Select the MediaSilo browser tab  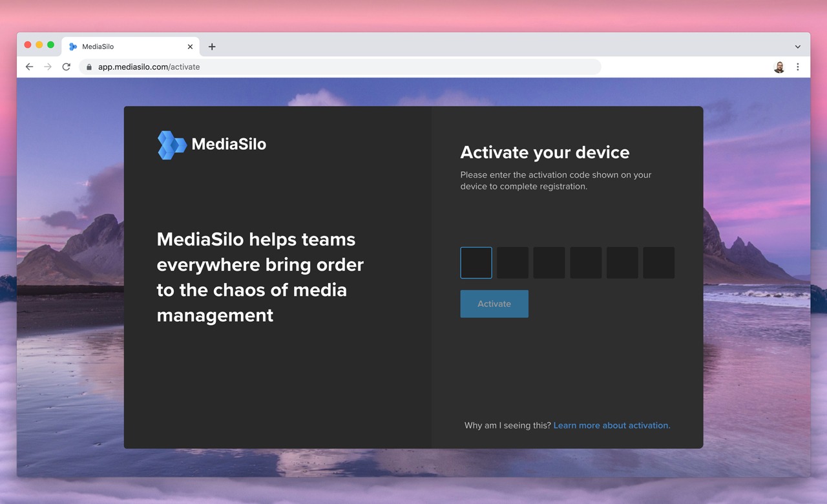(130, 47)
